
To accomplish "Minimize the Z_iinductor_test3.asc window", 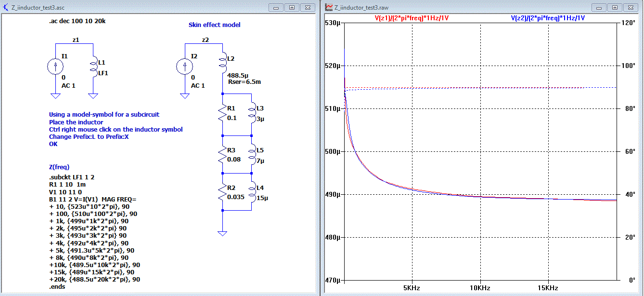I will click(x=276, y=8).
